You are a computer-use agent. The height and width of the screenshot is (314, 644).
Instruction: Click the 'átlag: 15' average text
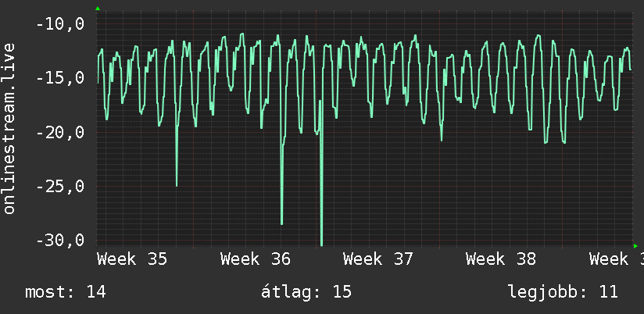[x=306, y=292]
